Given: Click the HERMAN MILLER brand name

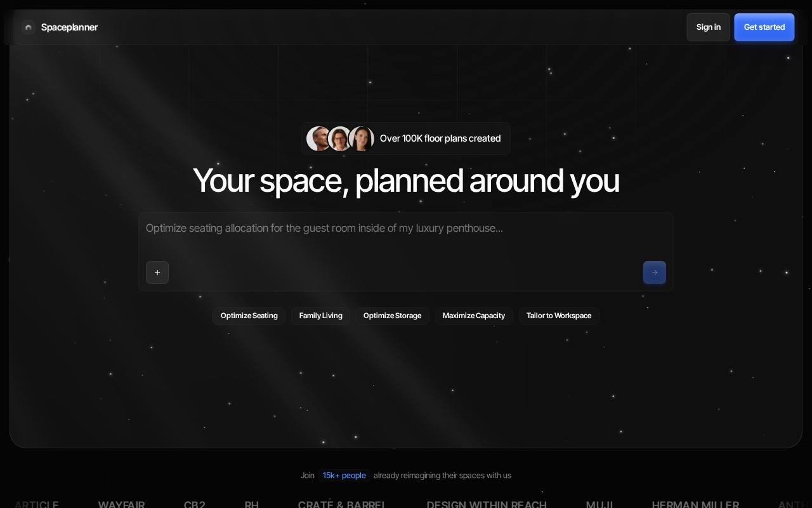Looking at the screenshot, I should (x=695, y=505).
